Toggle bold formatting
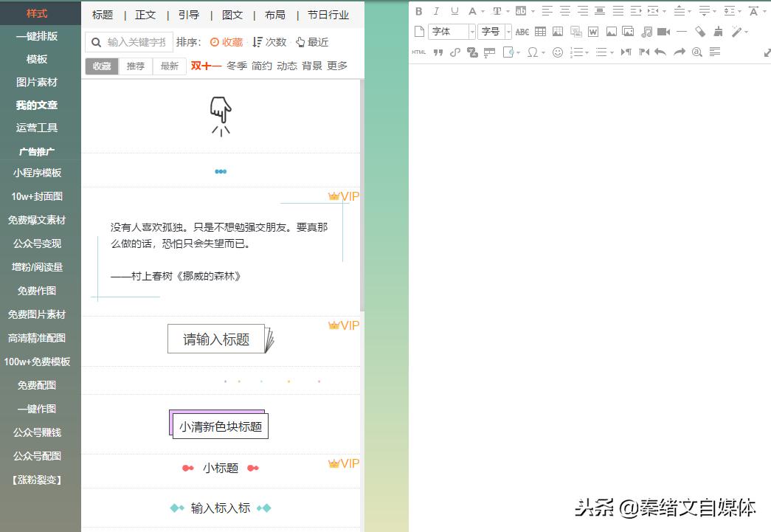This screenshot has width=771, height=532. [418, 11]
